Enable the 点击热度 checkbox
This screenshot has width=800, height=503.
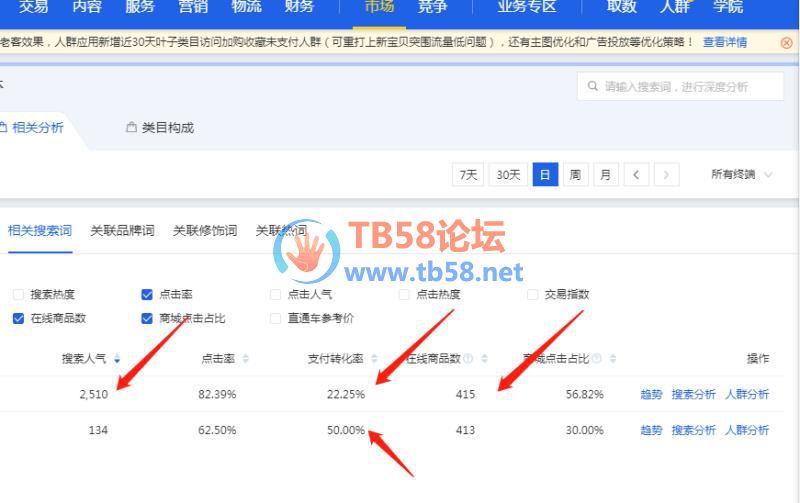[404, 294]
